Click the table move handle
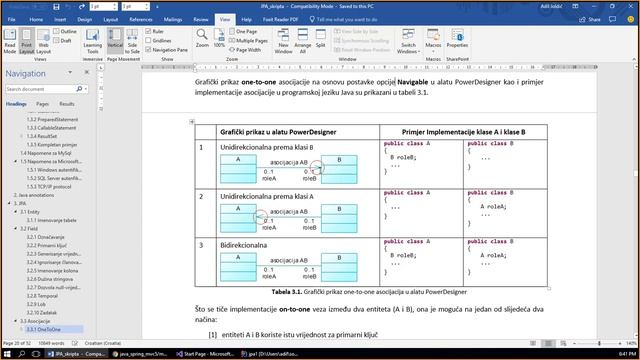 coord(192,122)
